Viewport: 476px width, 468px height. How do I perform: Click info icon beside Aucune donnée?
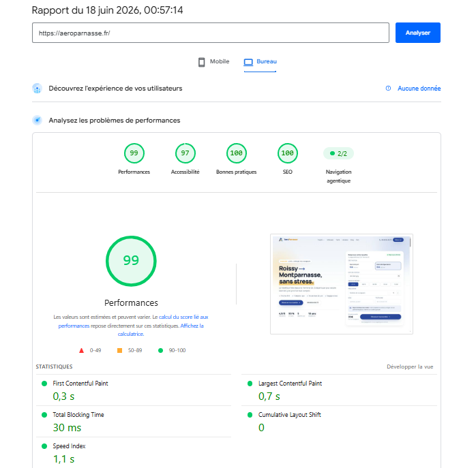click(388, 89)
